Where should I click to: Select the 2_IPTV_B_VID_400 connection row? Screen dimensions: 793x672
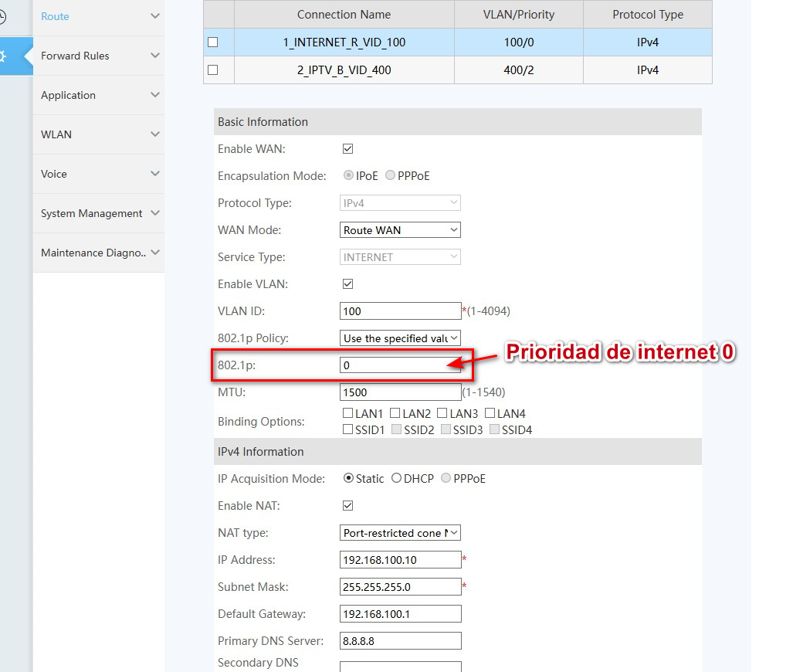tap(344, 70)
